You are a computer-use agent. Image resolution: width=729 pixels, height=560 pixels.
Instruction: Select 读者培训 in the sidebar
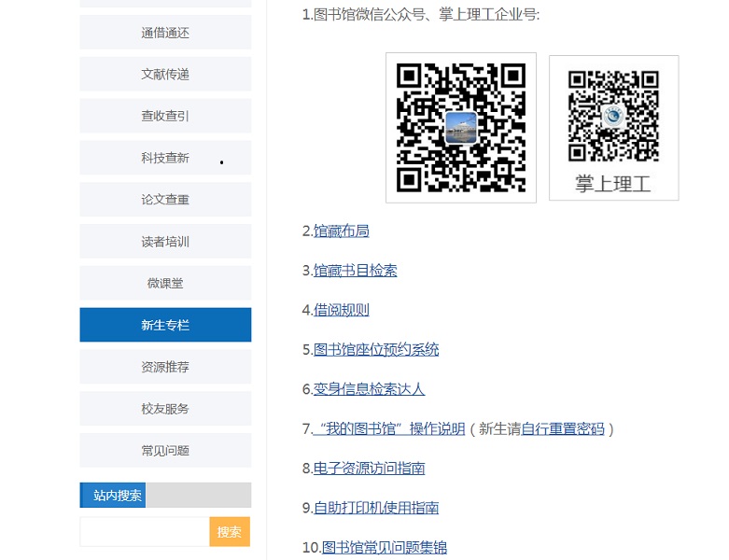(x=165, y=241)
